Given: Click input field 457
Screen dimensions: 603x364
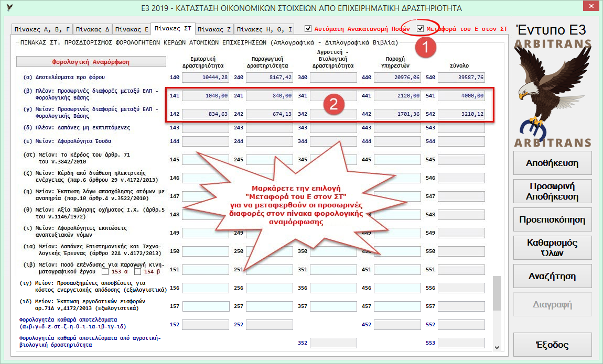Looking at the screenshot, I should point(397,306).
